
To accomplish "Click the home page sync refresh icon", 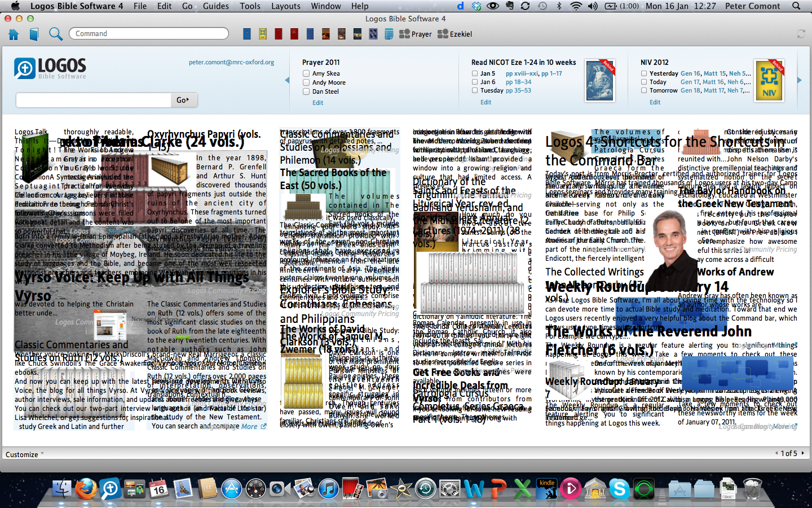I will pyautogui.click(x=801, y=34).
